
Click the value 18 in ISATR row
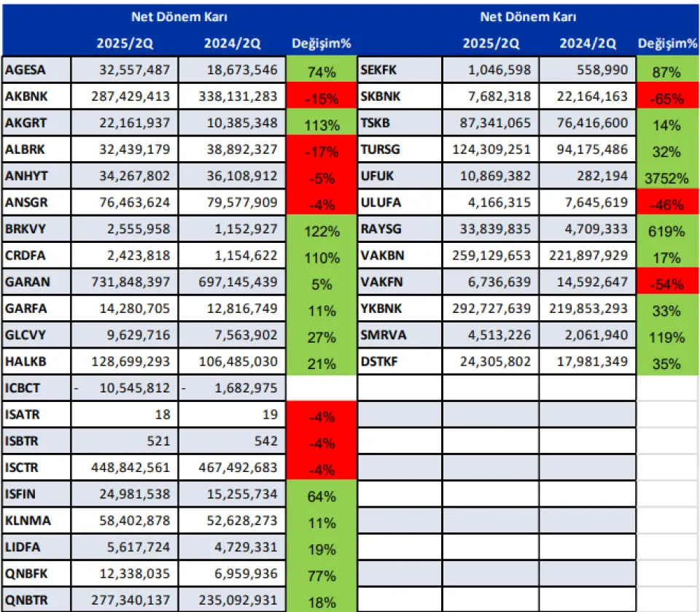click(x=163, y=414)
